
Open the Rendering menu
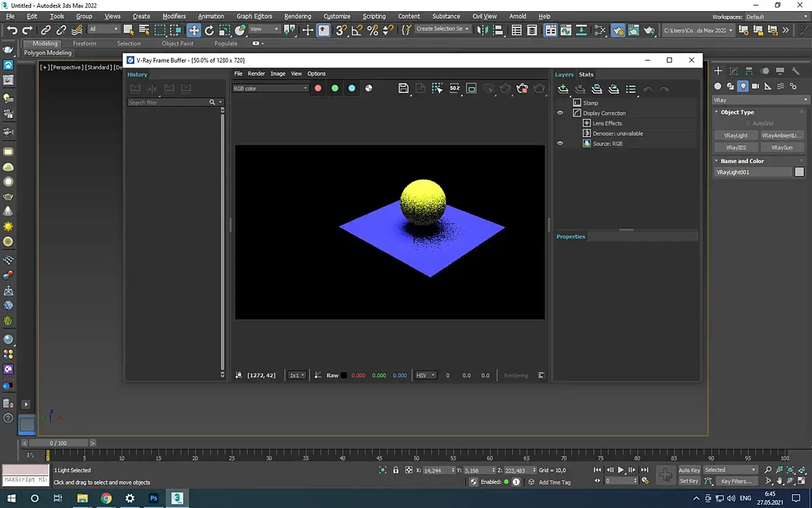297,16
